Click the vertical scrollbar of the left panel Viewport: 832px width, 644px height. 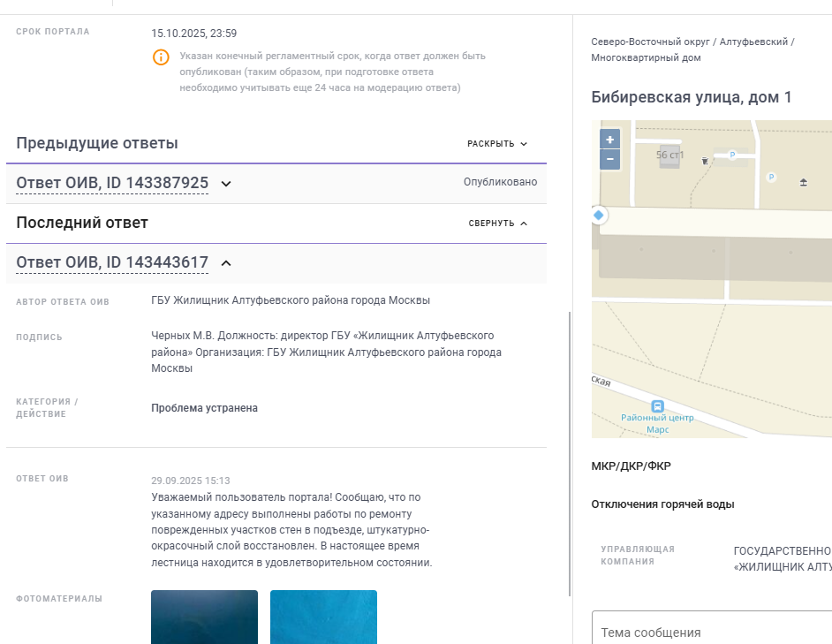tap(571, 454)
